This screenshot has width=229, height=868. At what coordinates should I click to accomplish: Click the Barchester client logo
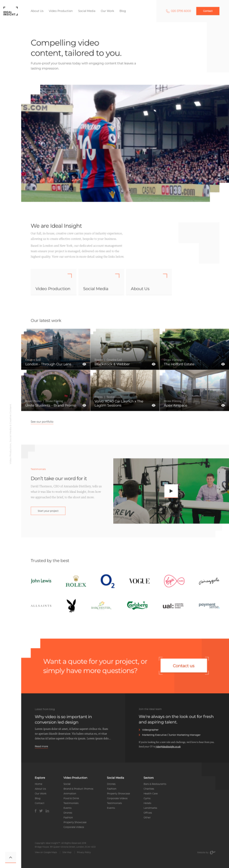tap(101, 606)
